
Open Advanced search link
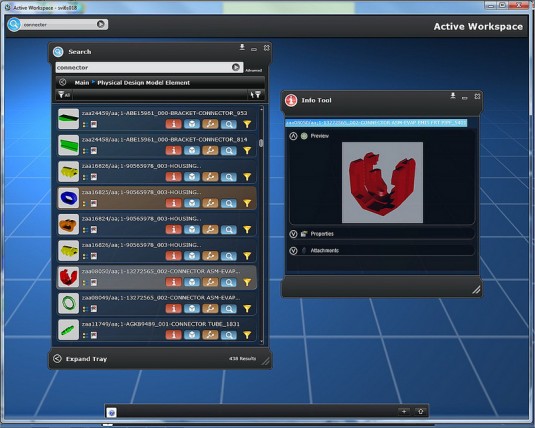[254, 70]
